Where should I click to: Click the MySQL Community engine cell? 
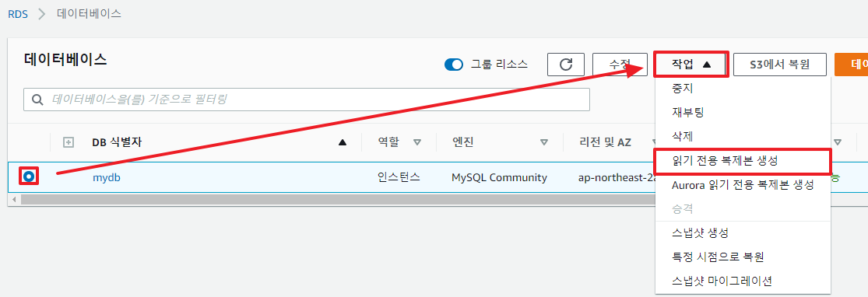click(x=499, y=177)
